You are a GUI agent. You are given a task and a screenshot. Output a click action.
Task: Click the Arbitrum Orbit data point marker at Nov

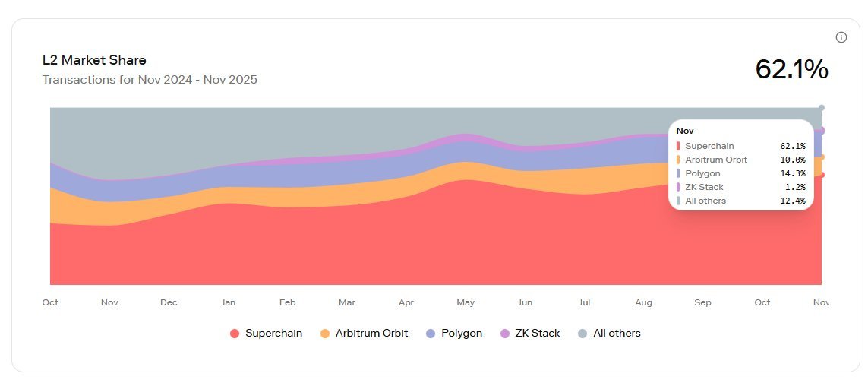coord(822,157)
